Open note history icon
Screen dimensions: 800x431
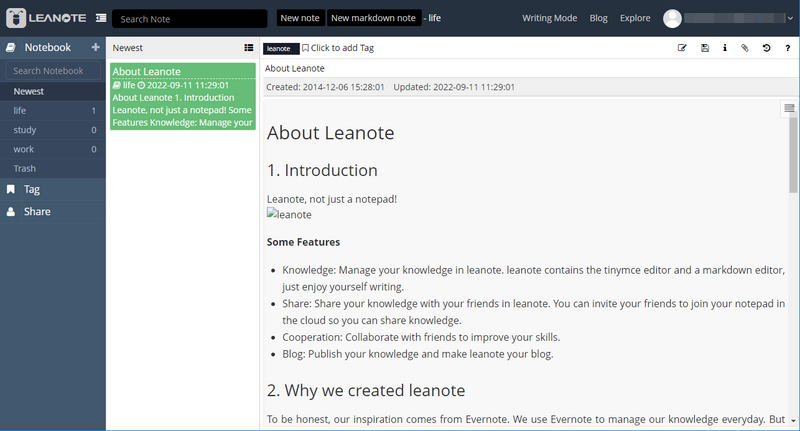[766, 48]
